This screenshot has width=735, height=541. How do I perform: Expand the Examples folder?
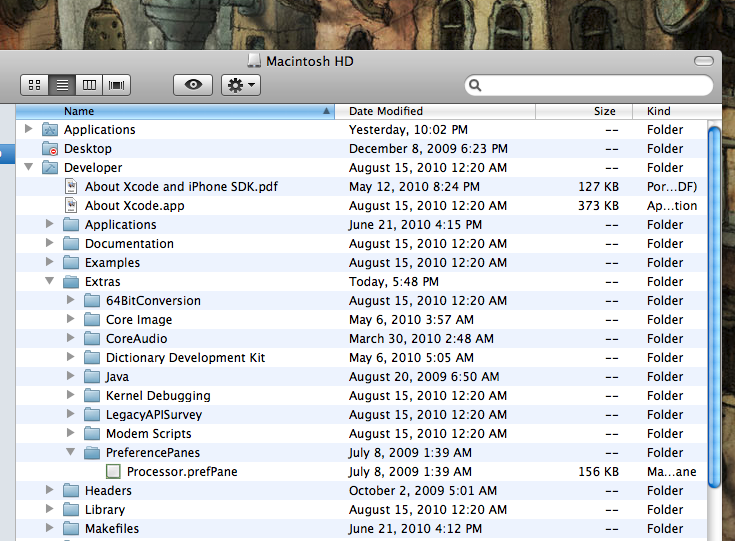pos(49,262)
